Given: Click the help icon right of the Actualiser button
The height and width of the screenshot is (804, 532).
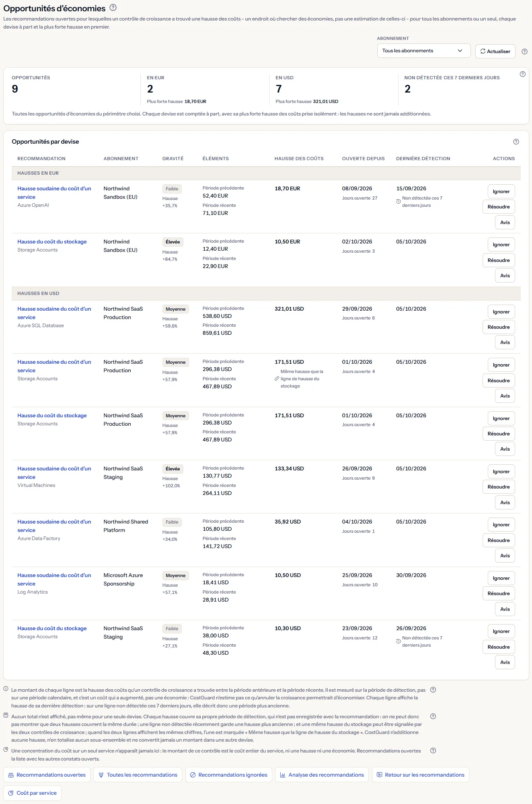Looking at the screenshot, I should click(524, 52).
